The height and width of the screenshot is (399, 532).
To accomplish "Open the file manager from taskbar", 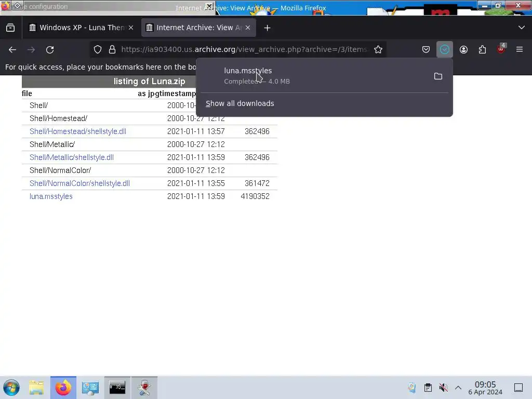I will tap(36, 388).
